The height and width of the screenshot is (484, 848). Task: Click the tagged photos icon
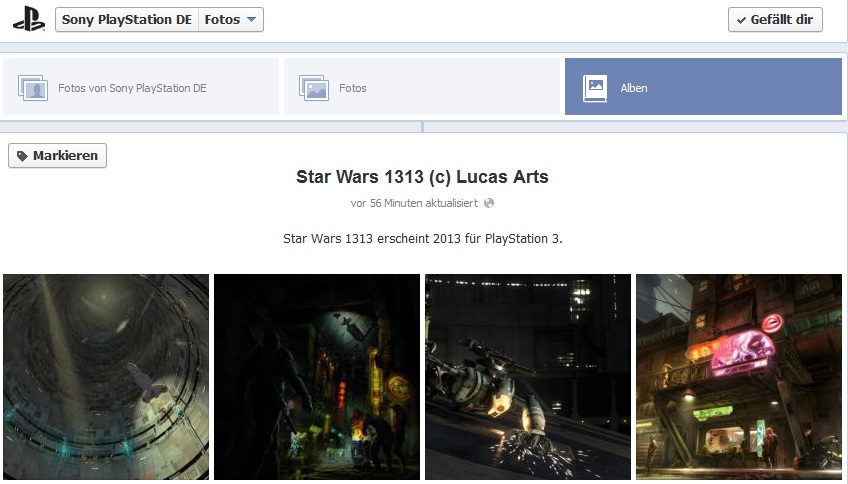(32, 88)
